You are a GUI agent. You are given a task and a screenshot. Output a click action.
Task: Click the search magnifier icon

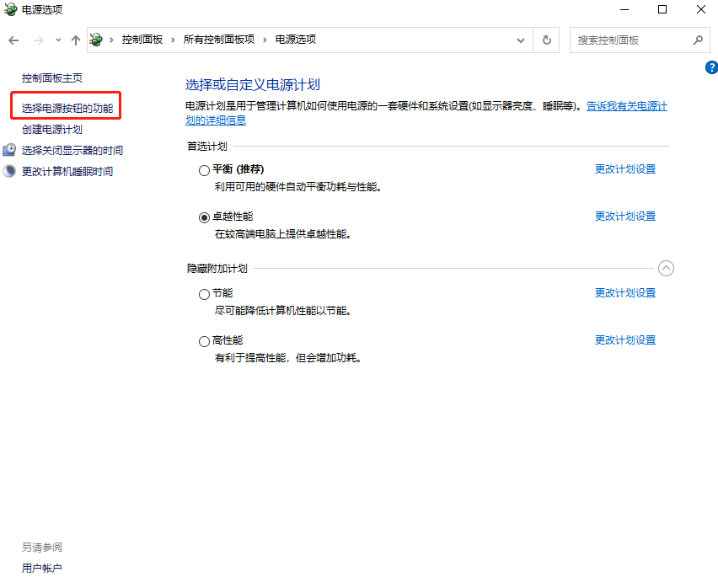pos(698,39)
